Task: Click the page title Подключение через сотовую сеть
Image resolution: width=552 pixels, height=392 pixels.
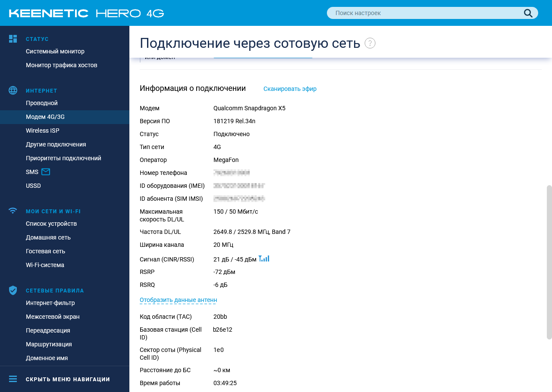Action: tap(250, 43)
